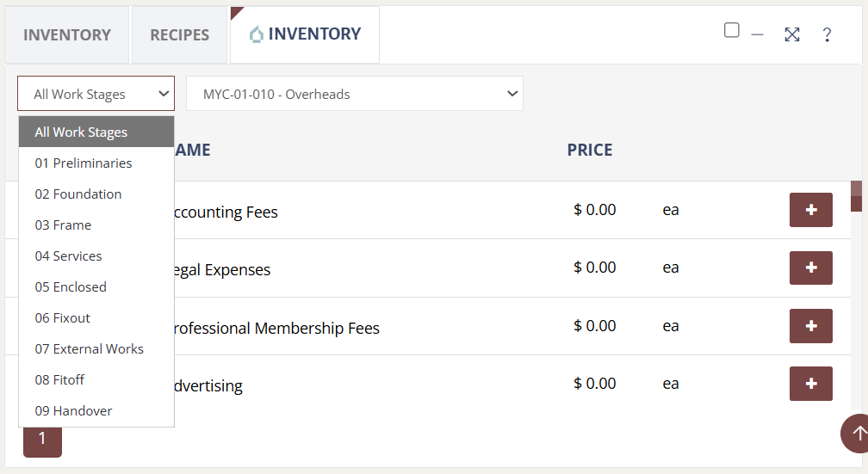This screenshot has height=474, width=868.
Task: Open the MYC-01-010 - Overheads category dropdown
Action: [x=354, y=94]
